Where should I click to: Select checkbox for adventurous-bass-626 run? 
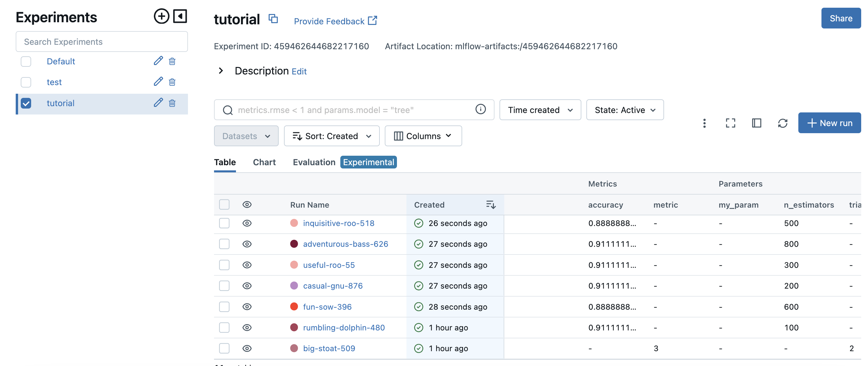coord(224,244)
